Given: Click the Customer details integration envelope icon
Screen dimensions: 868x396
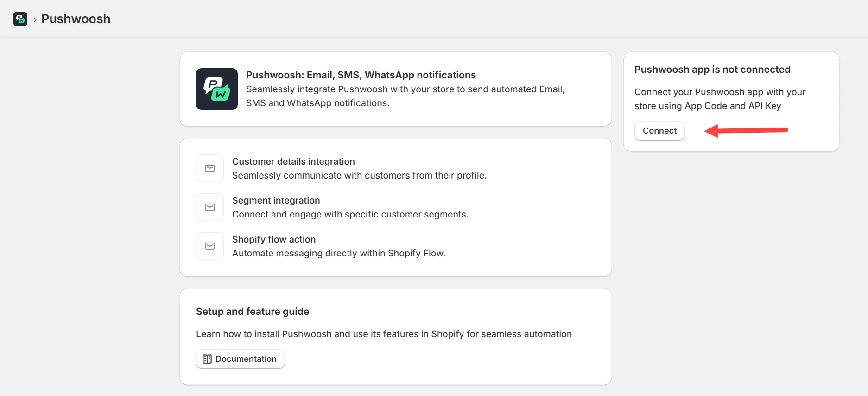Looking at the screenshot, I should (210, 168).
